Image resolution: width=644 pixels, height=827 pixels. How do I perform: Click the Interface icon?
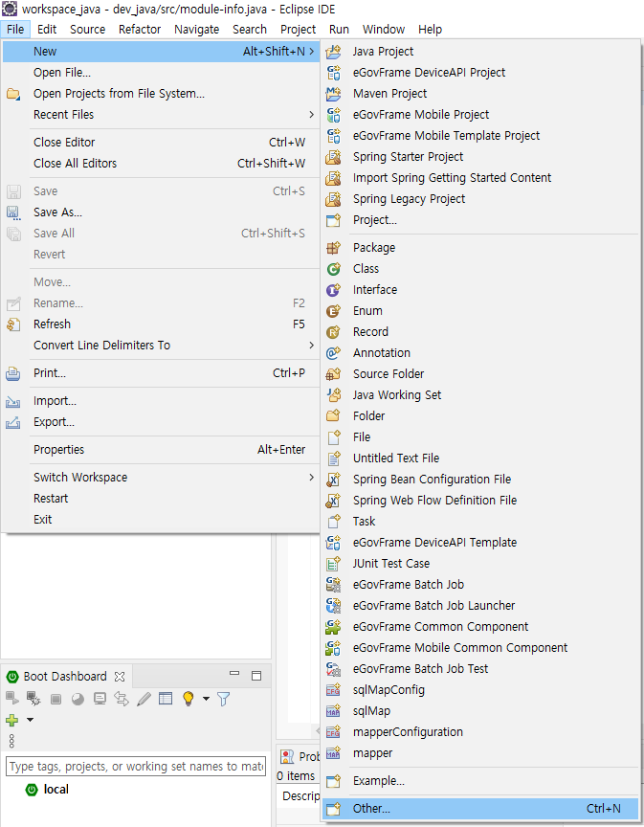click(333, 290)
